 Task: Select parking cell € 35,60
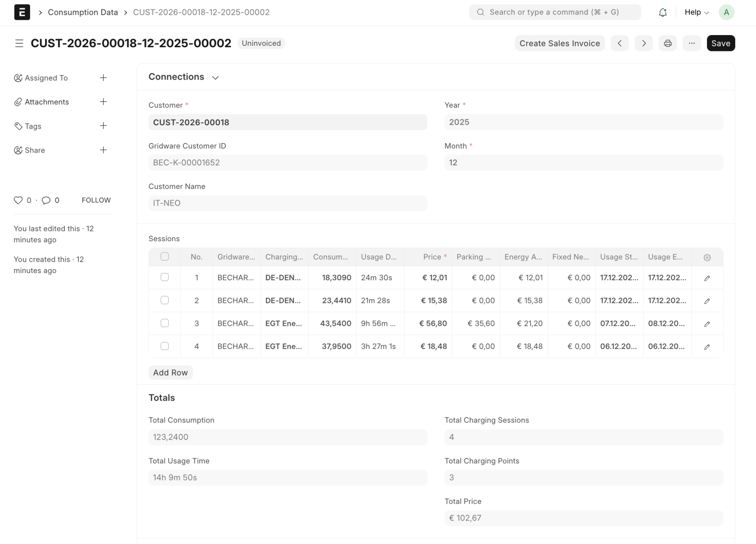pos(476,324)
